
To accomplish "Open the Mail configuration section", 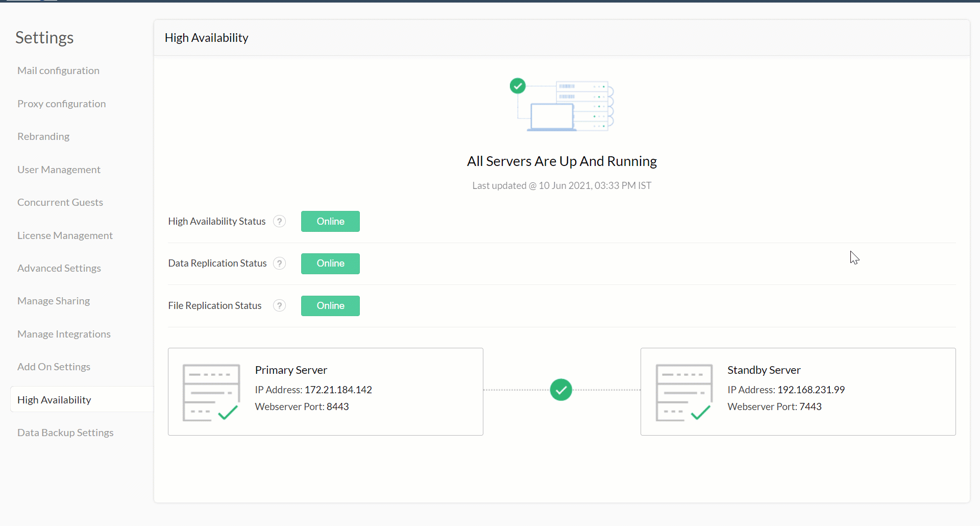I will tap(58, 70).
